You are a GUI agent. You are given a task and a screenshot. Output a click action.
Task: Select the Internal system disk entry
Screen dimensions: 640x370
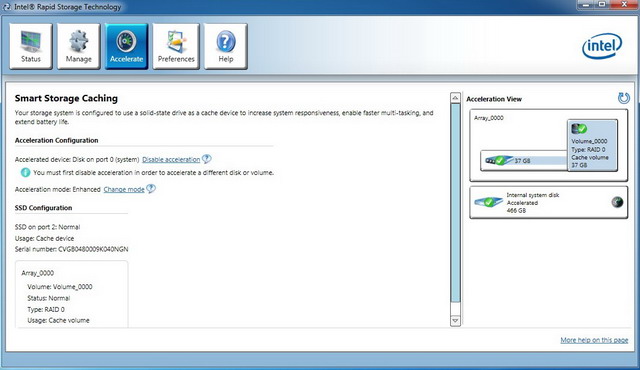549,203
